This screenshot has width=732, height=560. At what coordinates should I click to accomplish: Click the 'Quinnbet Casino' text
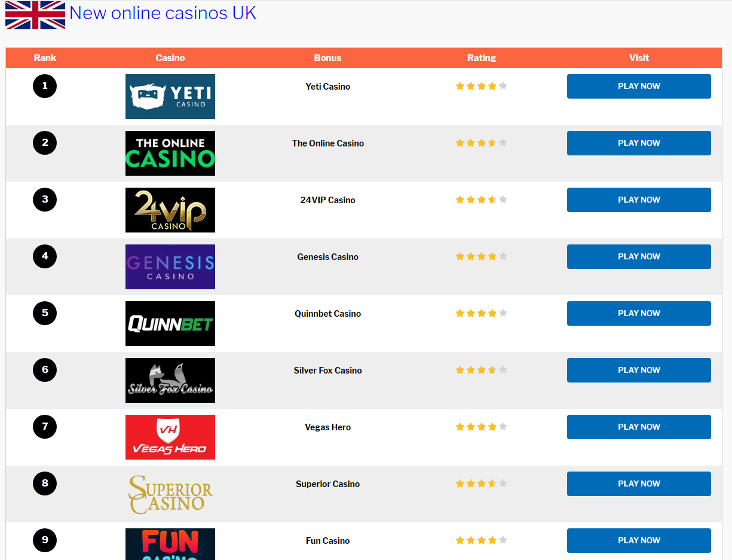click(x=328, y=314)
